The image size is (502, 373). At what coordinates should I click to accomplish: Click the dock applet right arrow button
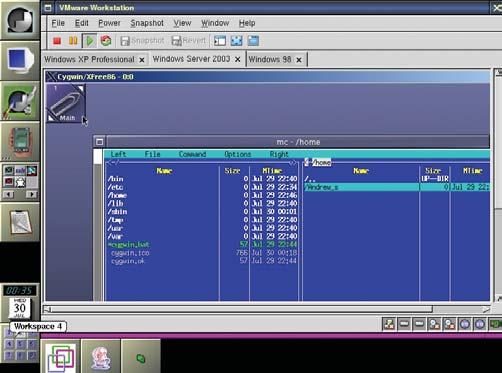pyautogui.click(x=32, y=194)
